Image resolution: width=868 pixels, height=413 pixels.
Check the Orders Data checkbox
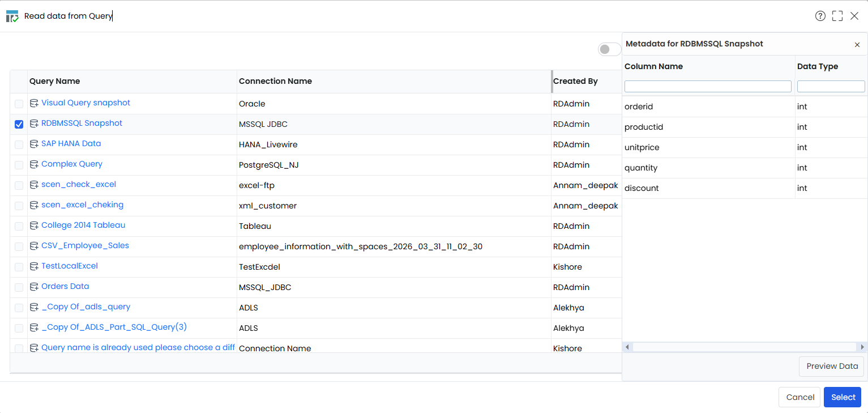(x=19, y=287)
